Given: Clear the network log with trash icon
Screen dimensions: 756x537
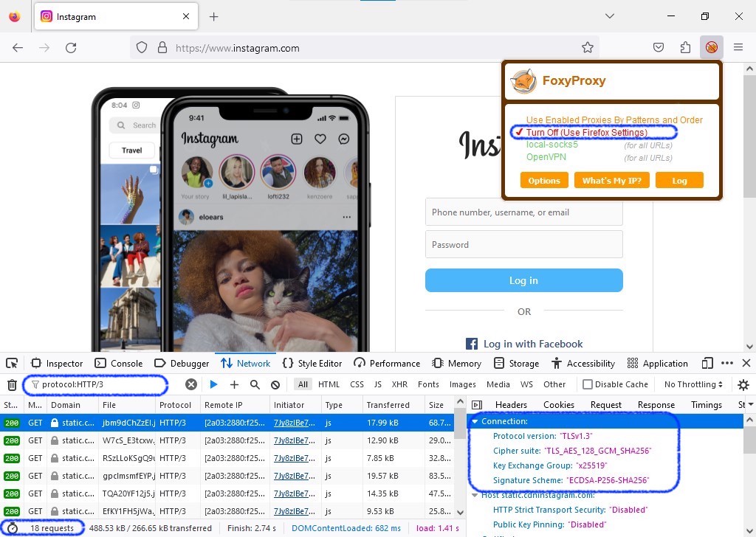Looking at the screenshot, I should (12, 385).
